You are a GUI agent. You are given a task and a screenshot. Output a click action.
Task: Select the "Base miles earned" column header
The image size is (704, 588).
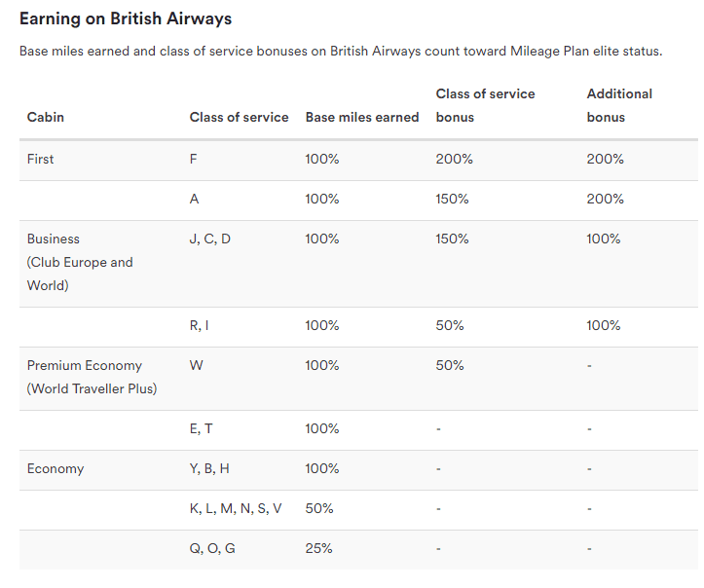click(362, 117)
